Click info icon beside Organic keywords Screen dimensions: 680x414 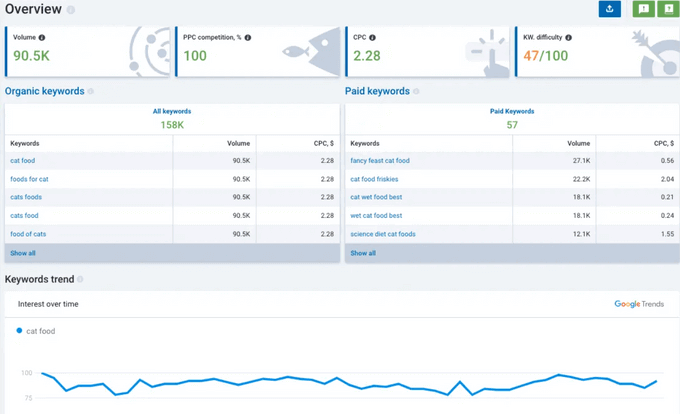[x=91, y=91]
